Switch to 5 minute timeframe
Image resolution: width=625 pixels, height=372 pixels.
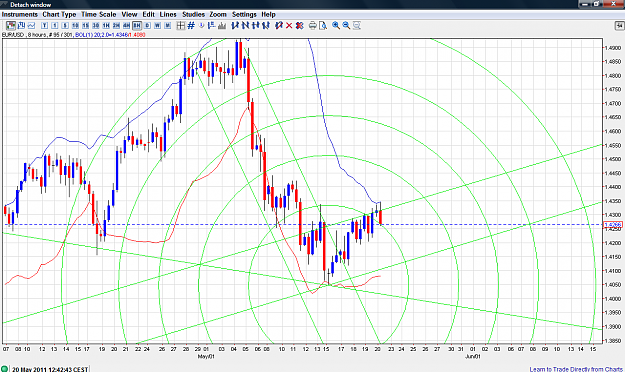[65, 26]
